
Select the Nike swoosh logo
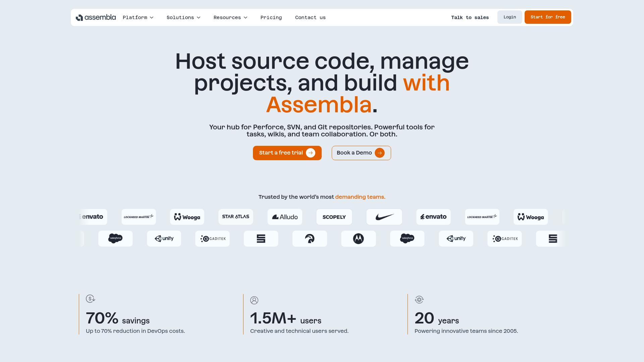(x=384, y=217)
